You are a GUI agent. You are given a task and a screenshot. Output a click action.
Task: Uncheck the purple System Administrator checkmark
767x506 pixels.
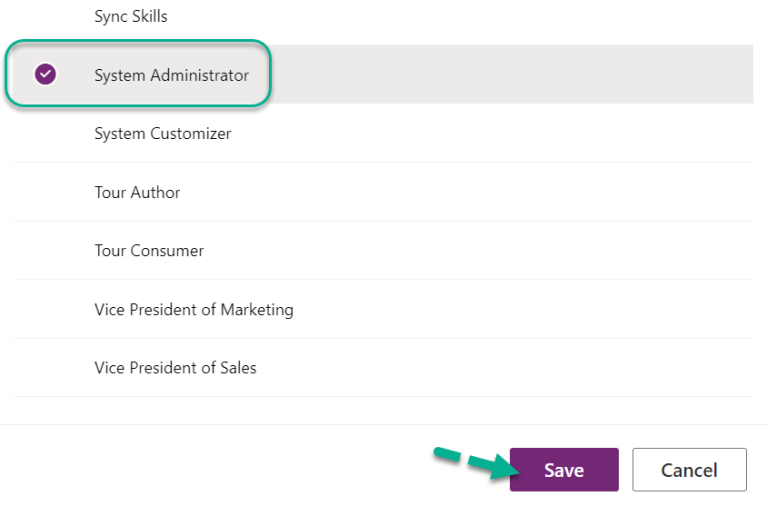(x=46, y=74)
